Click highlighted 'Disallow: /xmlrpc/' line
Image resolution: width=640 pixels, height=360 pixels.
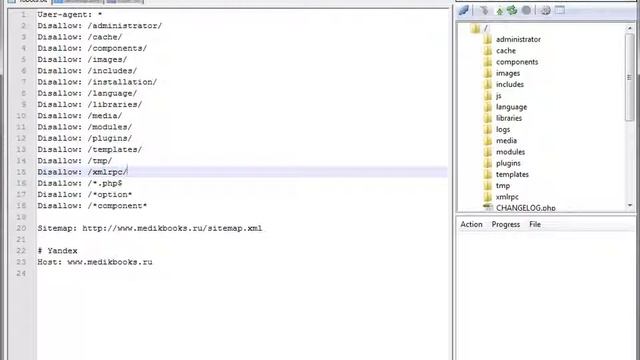(x=82, y=172)
